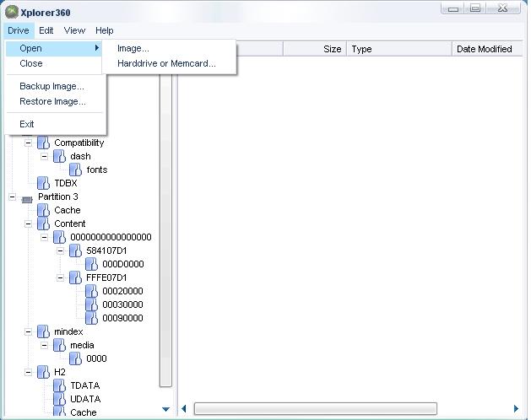Collapse the dash tree node
The height and width of the screenshot is (420, 531).
(x=45, y=156)
